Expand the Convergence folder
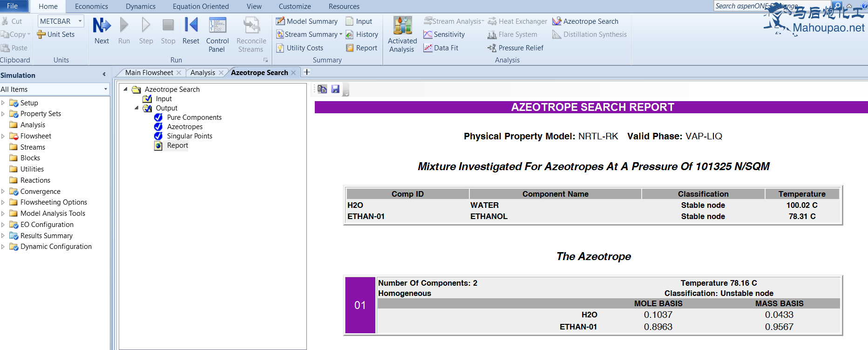The width and height of the screenshot is (868, 350). pyautogui.click(x=3, y=192)
